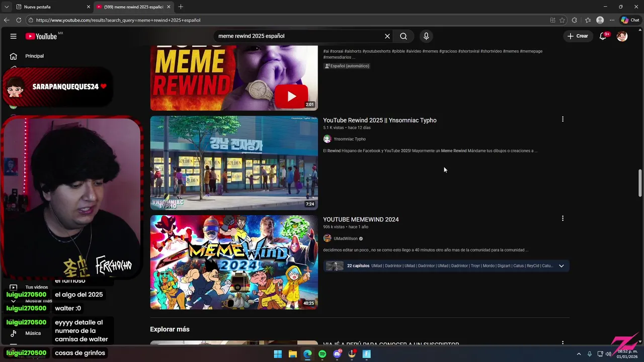Click the Español (automático) dubbing badge
644x362 pixels.
pos(347,66)
